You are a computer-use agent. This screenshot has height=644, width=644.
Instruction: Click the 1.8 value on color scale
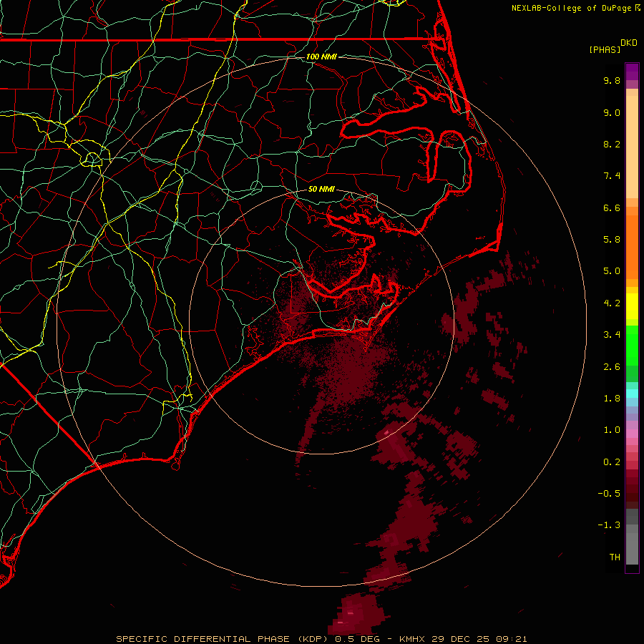point(612,399)
